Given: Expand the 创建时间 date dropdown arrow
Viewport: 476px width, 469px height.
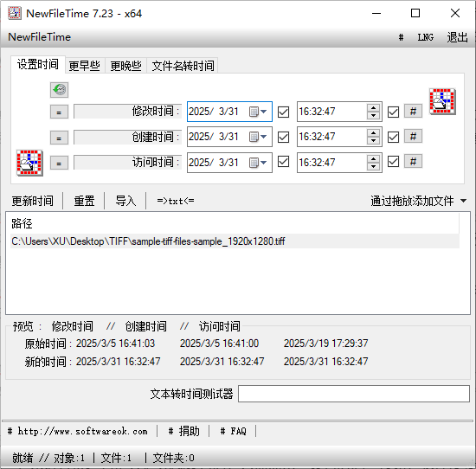Looking at the screenshot, I should [264, 137].
